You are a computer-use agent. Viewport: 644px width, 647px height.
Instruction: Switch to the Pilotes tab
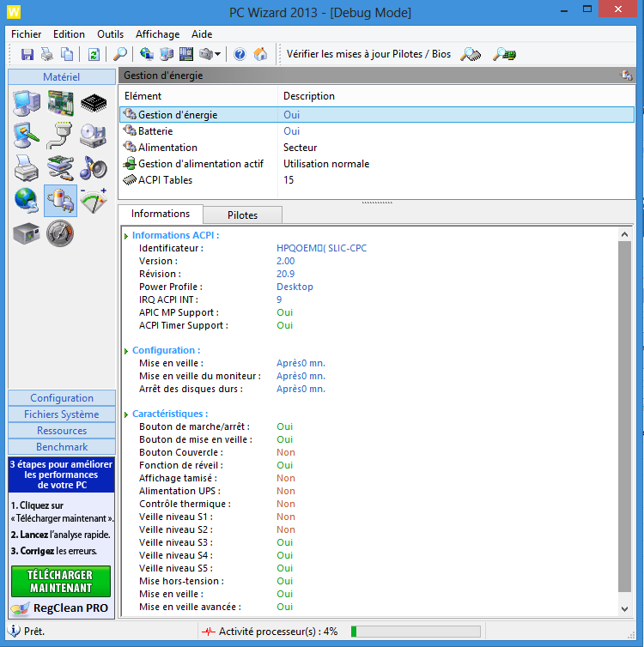point(242,215)
